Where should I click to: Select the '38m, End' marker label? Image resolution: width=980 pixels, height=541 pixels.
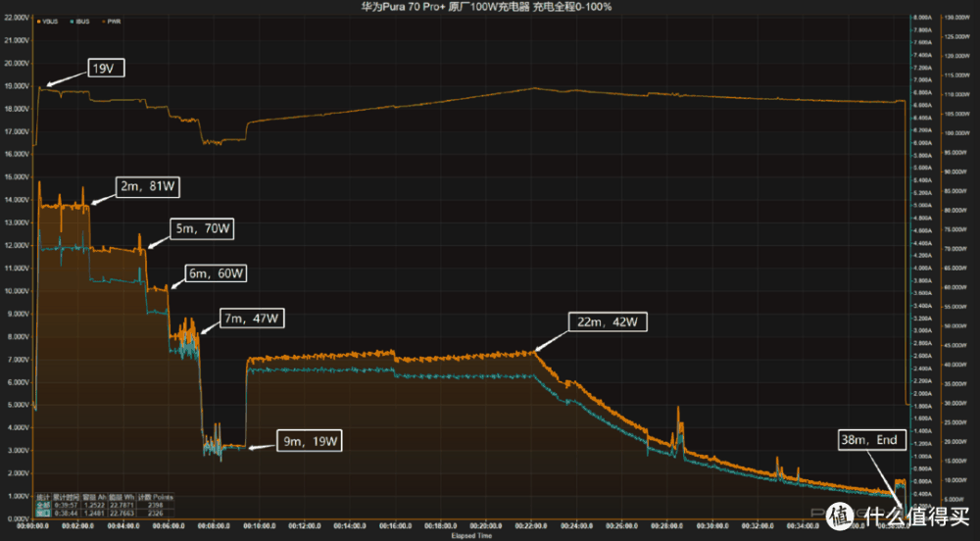point(869,440)
